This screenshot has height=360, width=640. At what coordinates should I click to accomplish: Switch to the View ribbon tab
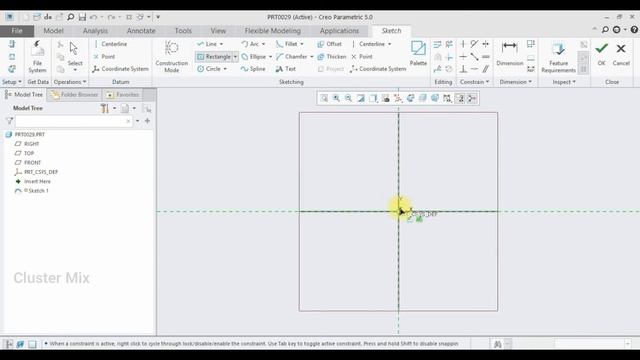click(218, 31)
